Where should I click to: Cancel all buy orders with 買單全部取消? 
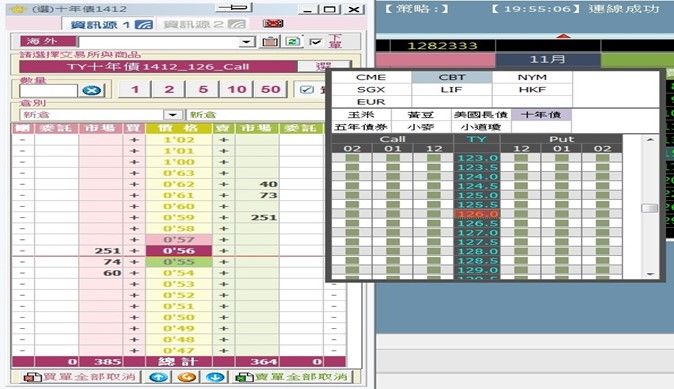tap(81, 377)
